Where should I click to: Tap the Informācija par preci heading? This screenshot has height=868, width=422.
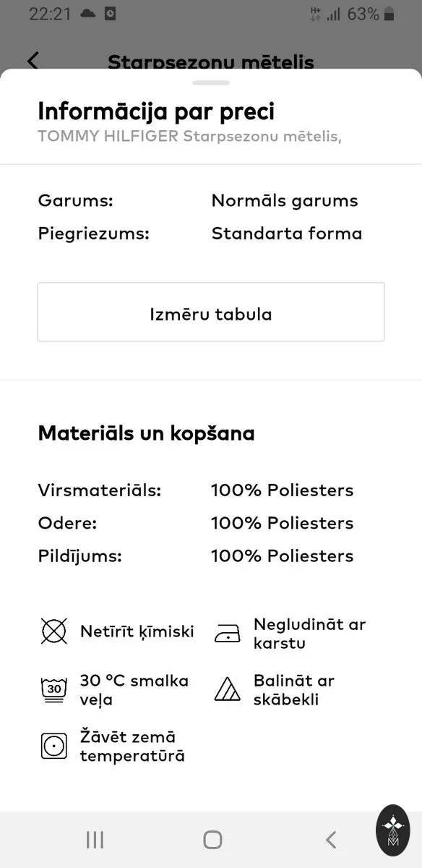pyautogui.click(x=156, y=112)
